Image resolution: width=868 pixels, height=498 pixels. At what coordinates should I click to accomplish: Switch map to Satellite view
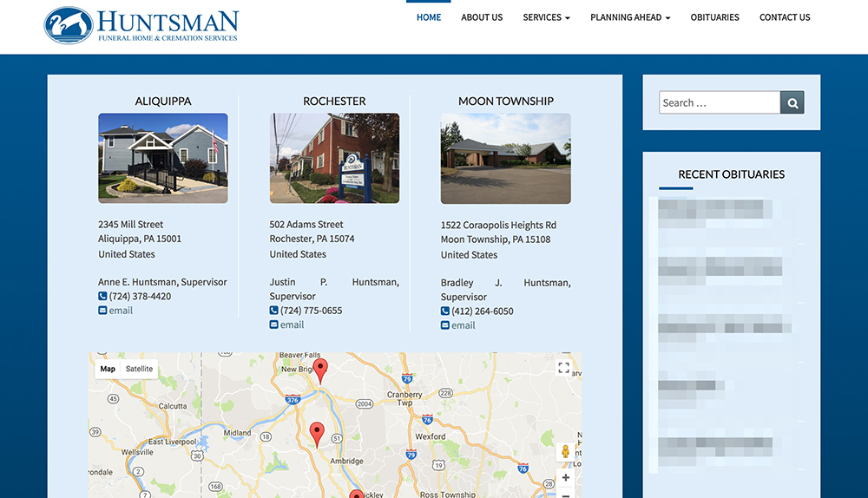point(139,369)
